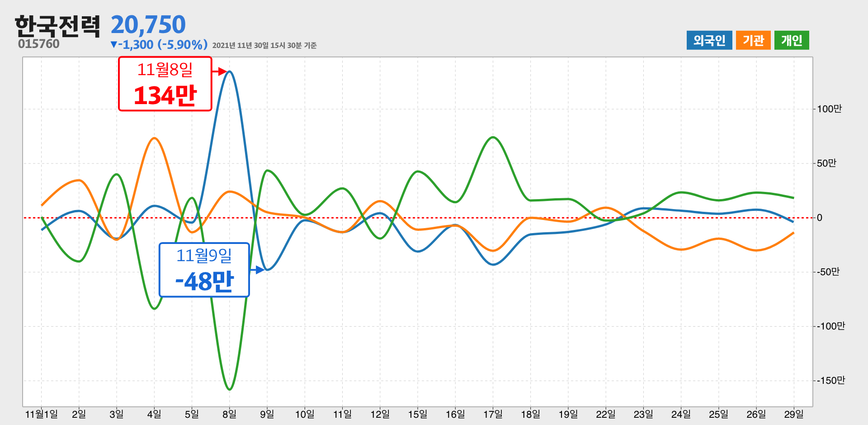Viewport: 868px width, 425px height.
Task: Click the 11월9일 -48만 callout box
Action: 204,270
